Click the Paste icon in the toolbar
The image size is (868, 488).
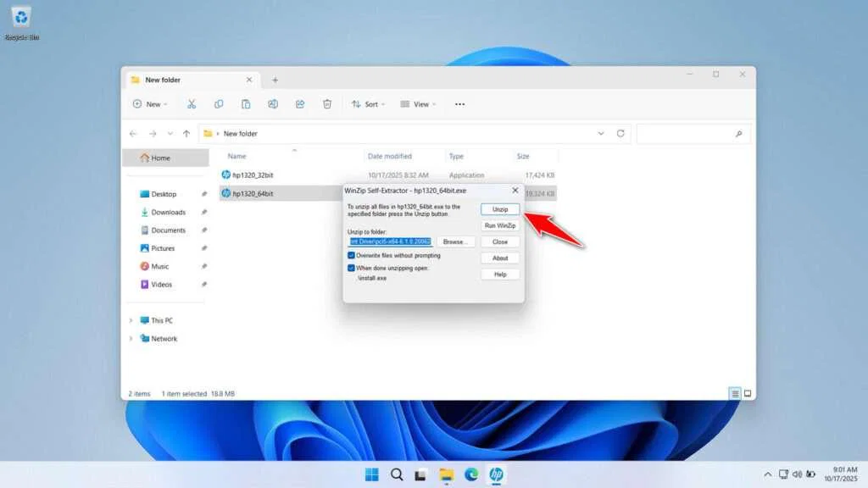247,103
